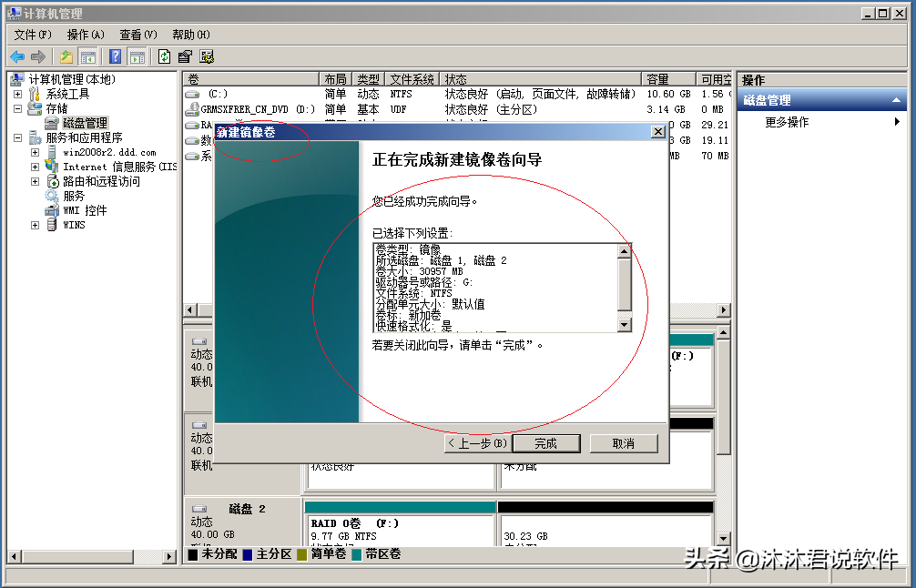Click the WINS server icon

(51, 225)
